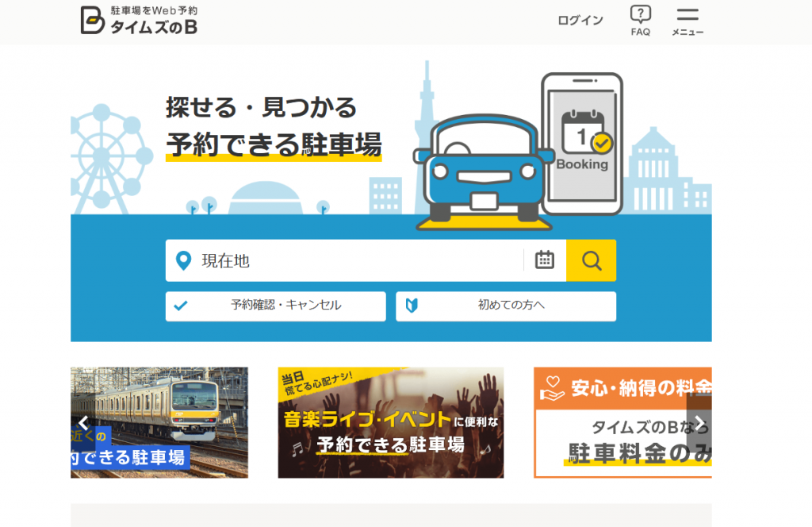Open 初めての方へ button
This screenshot has width=812, height=527.
(x=506, y=306)
